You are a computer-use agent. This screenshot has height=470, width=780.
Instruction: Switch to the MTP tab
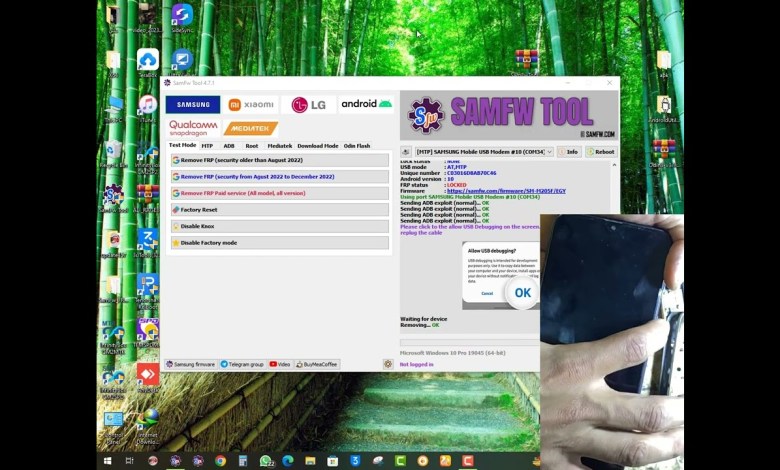[x=207, y=146]
